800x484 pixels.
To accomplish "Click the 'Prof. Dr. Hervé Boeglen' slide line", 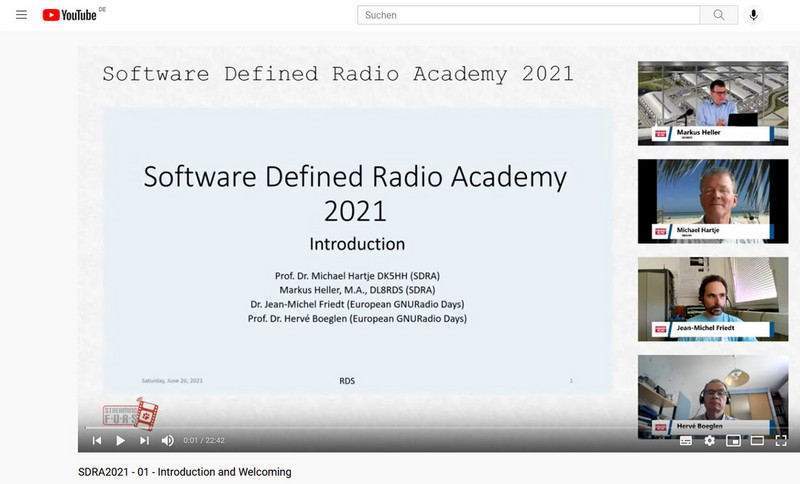I will tap(357, 319).
